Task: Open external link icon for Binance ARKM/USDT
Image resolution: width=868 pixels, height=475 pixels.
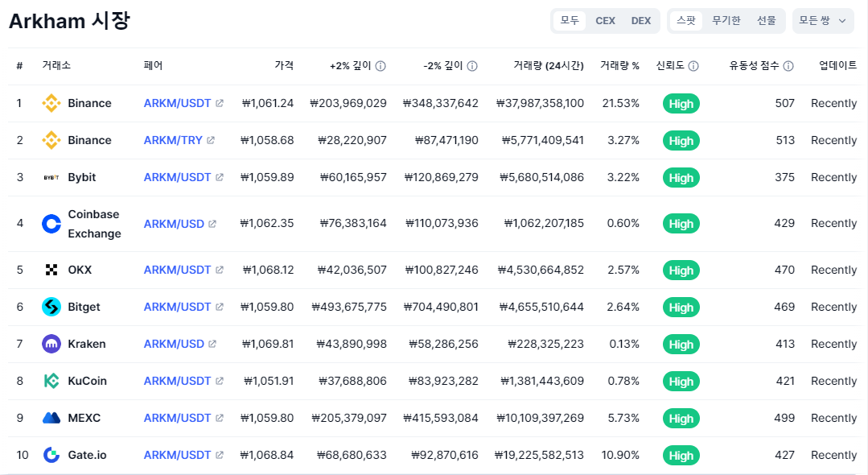Action: (x=220, y=103)
